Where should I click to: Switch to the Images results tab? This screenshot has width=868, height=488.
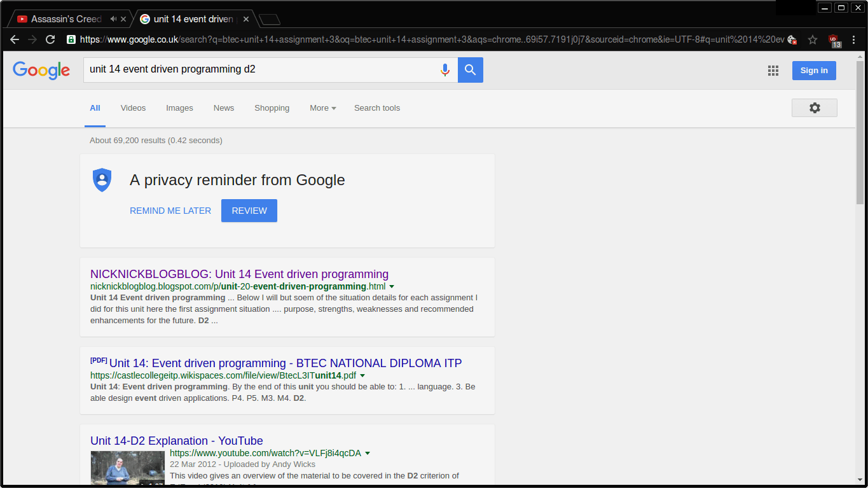tap(179, 108)
